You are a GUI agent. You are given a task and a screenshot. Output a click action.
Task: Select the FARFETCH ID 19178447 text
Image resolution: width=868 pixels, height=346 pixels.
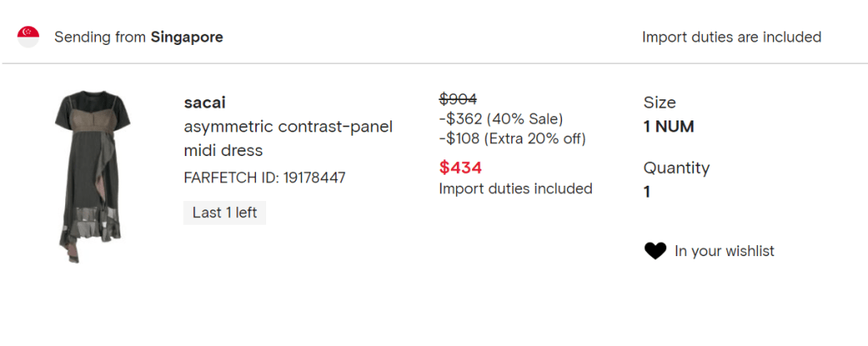(x=264, y=177)
